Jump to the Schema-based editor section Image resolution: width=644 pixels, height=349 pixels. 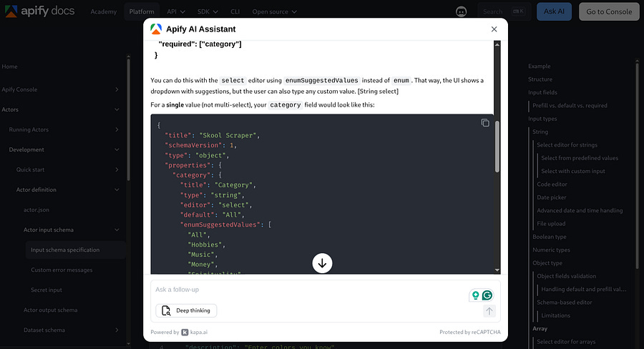pyautogui.click(x=565, y=303)
